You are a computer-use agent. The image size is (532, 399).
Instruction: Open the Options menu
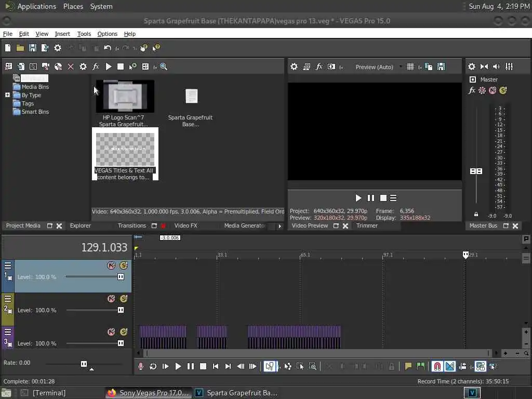pos(107,34)
